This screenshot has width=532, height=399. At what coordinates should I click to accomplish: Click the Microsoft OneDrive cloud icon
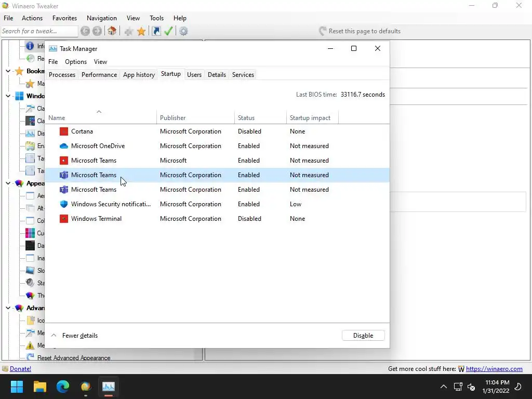(x=64, y=146)
